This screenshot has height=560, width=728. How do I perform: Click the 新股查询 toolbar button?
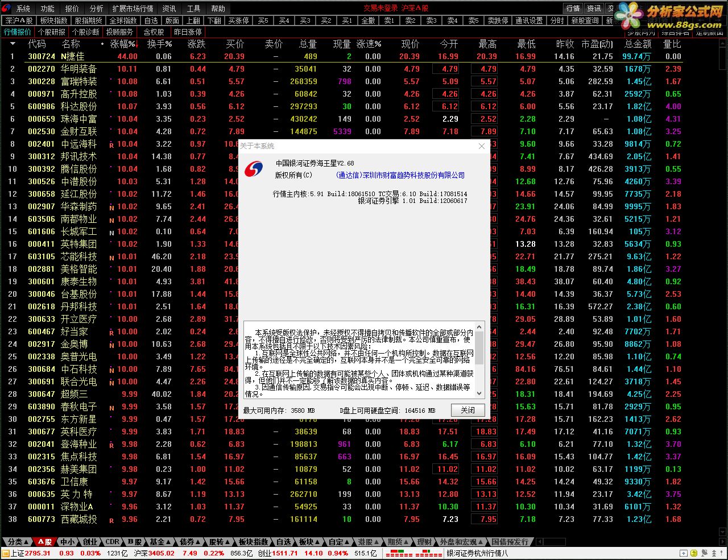[585, 20]
